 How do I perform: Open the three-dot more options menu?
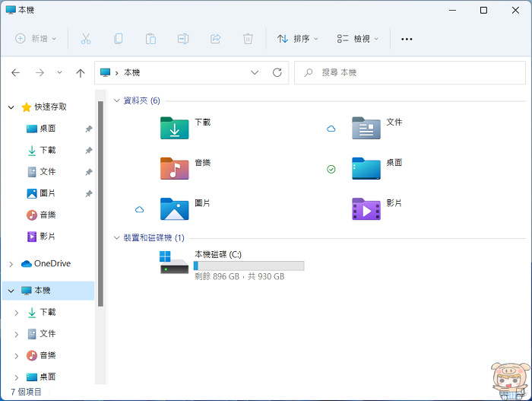coord(407,39)
